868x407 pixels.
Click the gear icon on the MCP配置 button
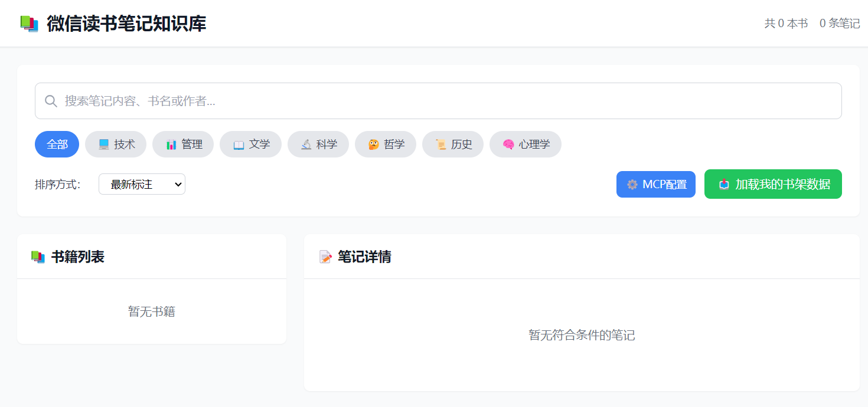pyautogui.click(x=632, y=185)
